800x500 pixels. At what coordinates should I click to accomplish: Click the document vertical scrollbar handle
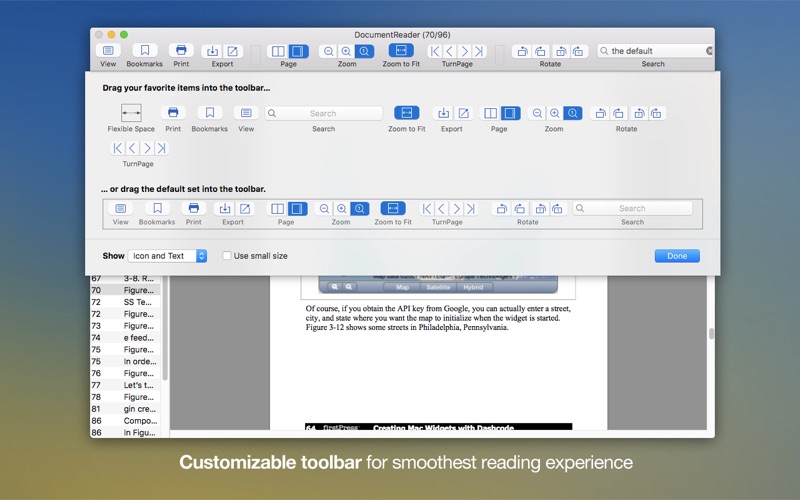tap(711, 334)
